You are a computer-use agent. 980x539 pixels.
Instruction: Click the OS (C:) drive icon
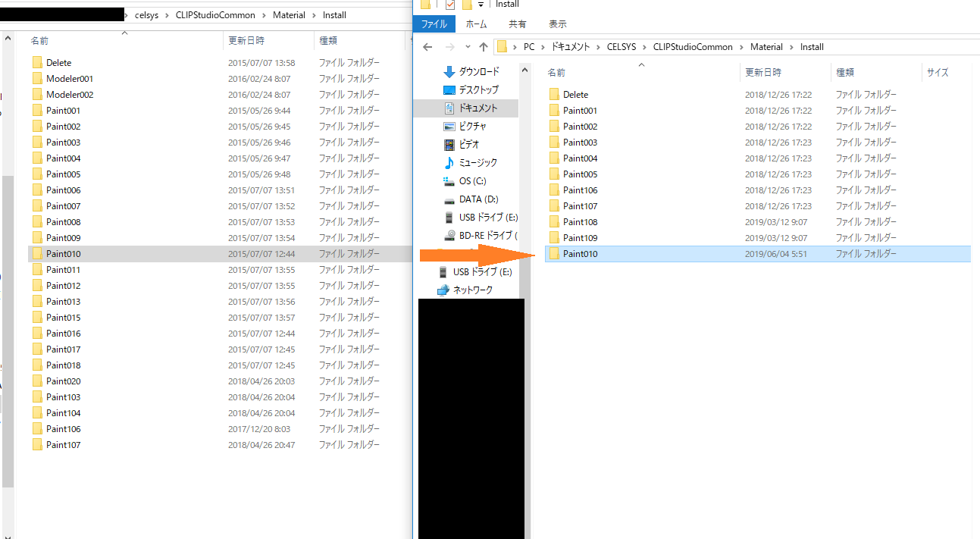(449, 180)
